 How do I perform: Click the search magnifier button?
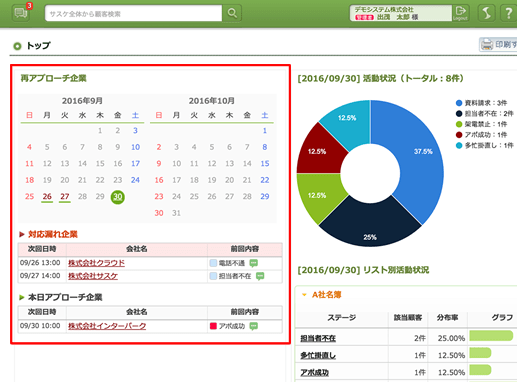[x=232, y=13]
